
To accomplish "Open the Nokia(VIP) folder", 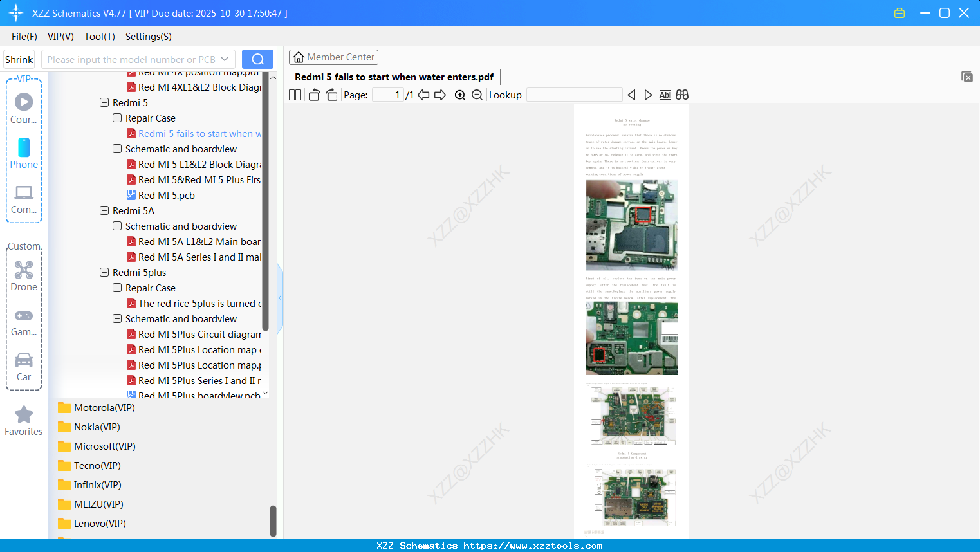I will (89, 427).
